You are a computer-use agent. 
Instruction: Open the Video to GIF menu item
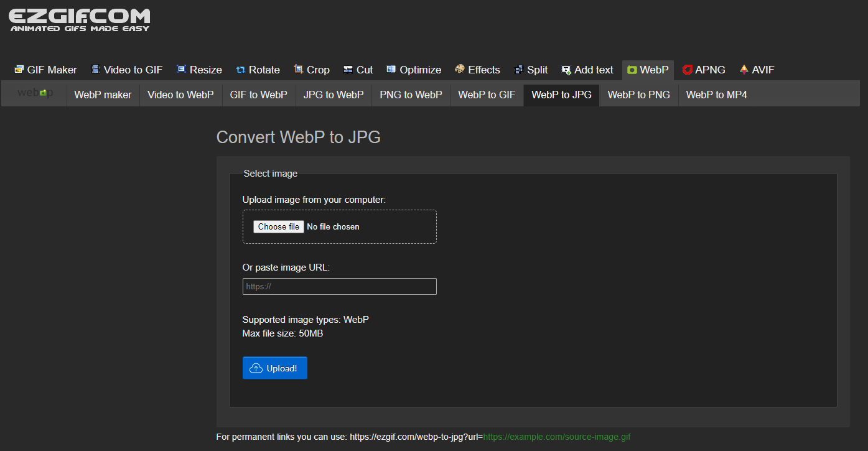pos(127,70)
